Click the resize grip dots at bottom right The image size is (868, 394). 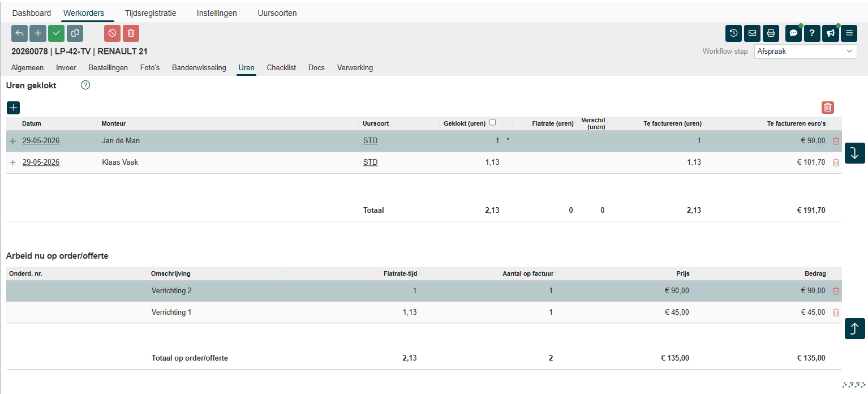[854, 384]
